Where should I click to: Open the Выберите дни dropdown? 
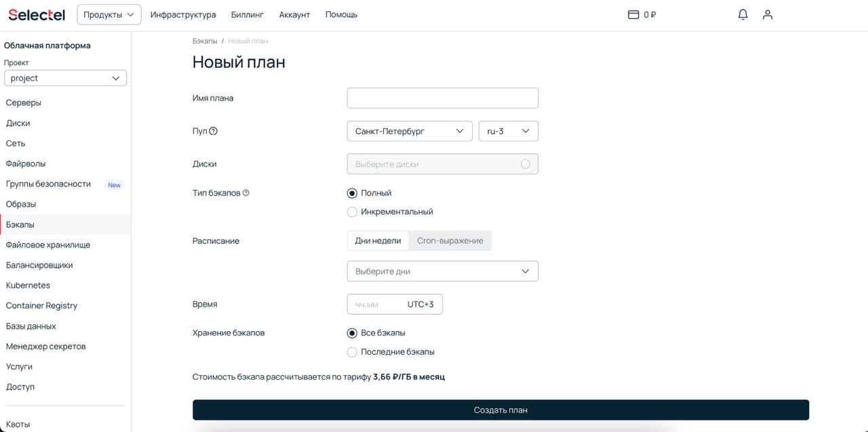click(443, 271)
